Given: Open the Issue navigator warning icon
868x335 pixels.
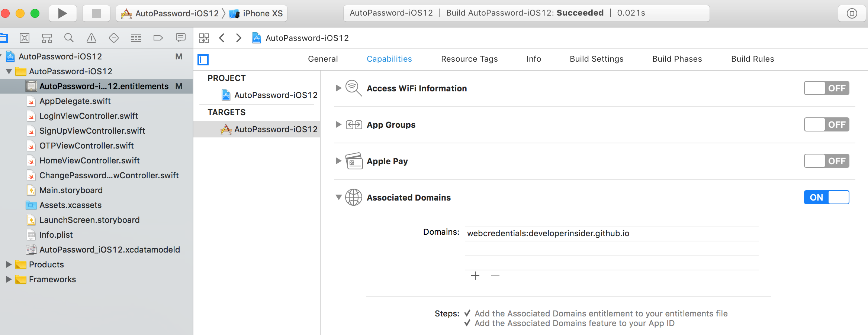Looking at the screenshot, I should point(91,38).
